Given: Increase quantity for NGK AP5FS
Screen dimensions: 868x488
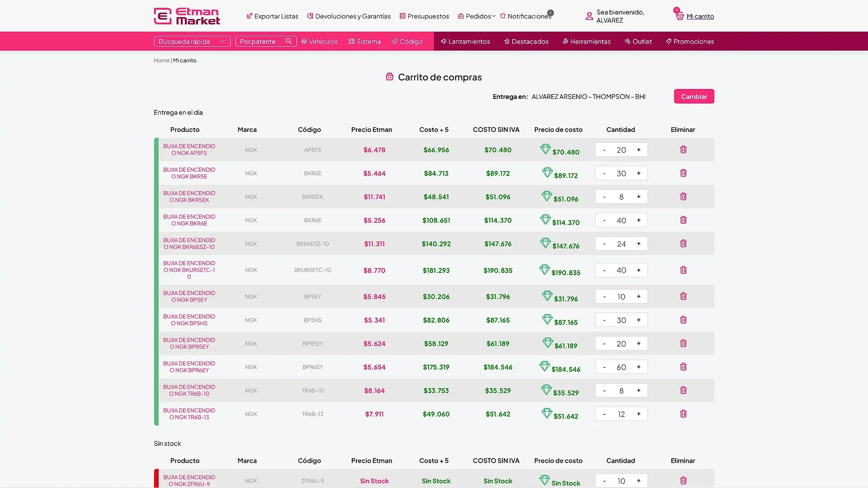Looking at the screenshot, I should (x=638, y=150).
